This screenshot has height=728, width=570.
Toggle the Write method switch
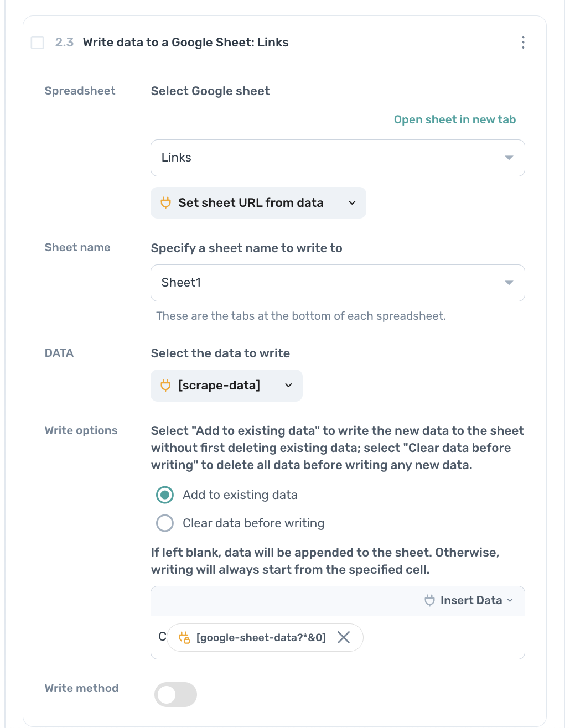[175, 695]
